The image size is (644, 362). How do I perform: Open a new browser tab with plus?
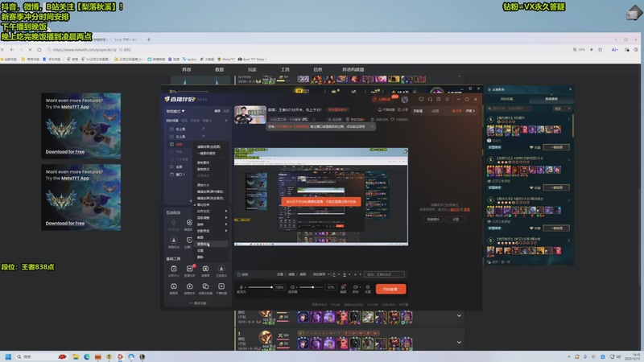point(149,39)
